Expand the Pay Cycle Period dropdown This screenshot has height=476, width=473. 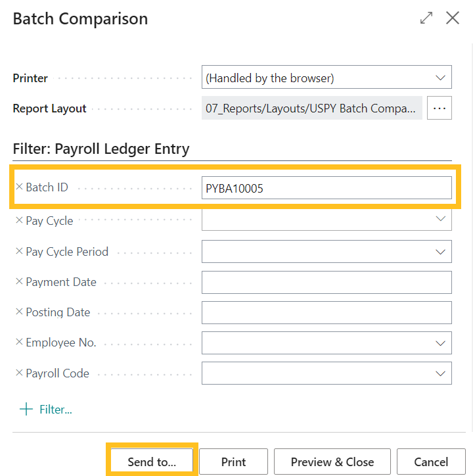pyautogui.click(x=440, y=251)
